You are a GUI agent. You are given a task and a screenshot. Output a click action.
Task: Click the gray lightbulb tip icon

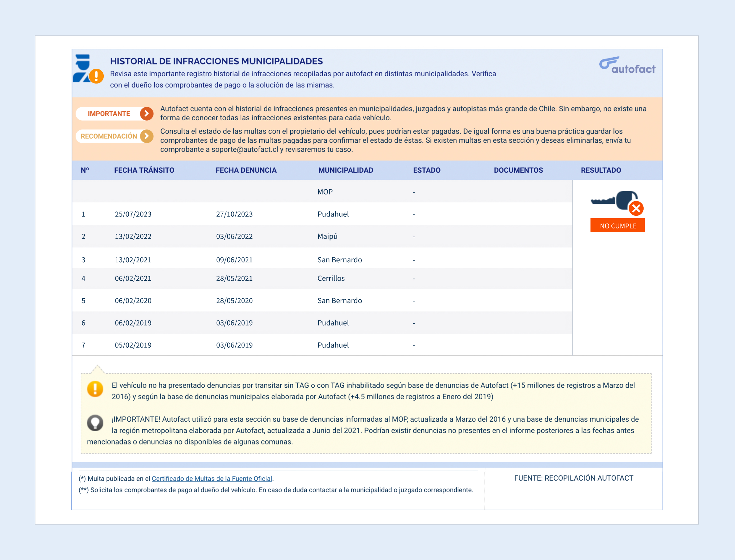(x=95, y=423)
